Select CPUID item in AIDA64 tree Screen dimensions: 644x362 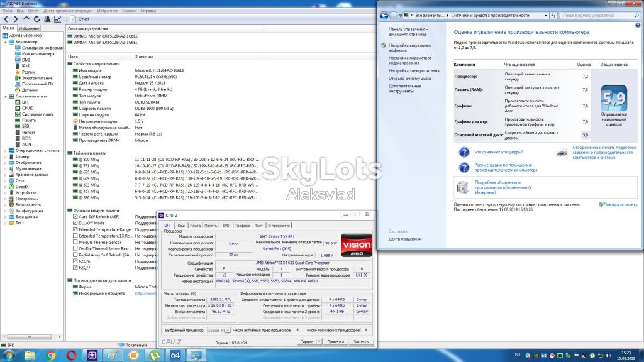[28, 108]
